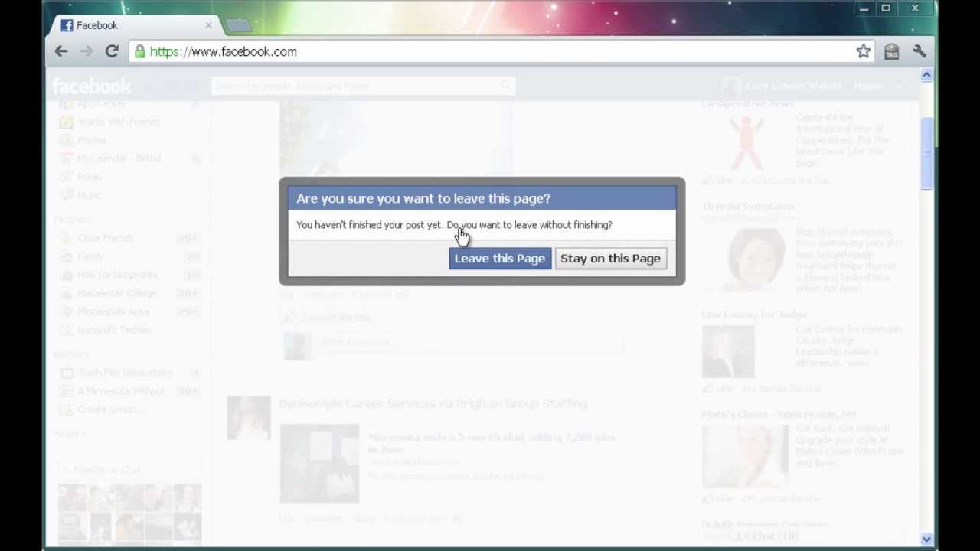Click the scrollbar down arrow

[926, 539]
